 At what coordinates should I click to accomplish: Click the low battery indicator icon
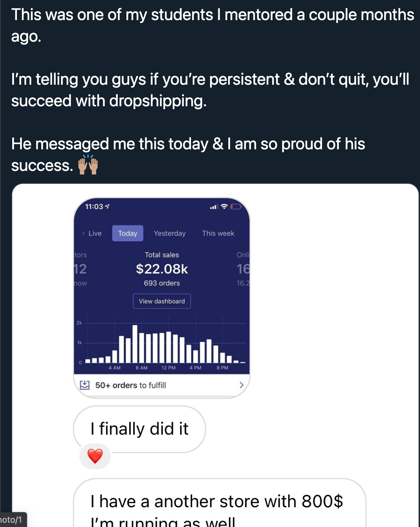coord(236,206)
